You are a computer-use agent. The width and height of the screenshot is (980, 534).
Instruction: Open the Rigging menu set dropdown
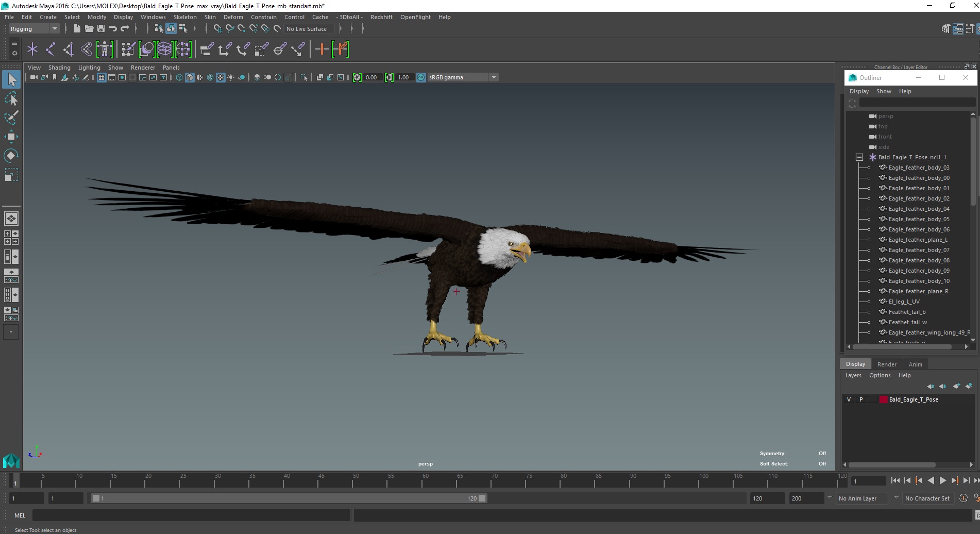pyautogui.click(x=34, y=29)
